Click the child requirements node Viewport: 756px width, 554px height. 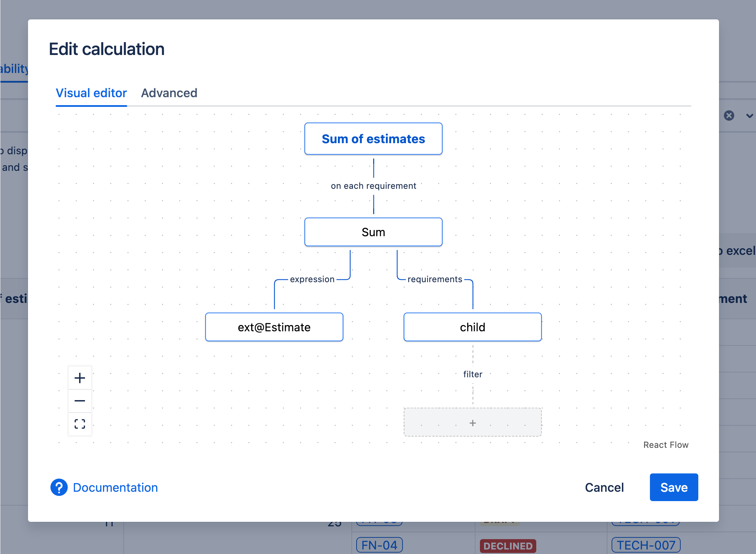point(473,327)
